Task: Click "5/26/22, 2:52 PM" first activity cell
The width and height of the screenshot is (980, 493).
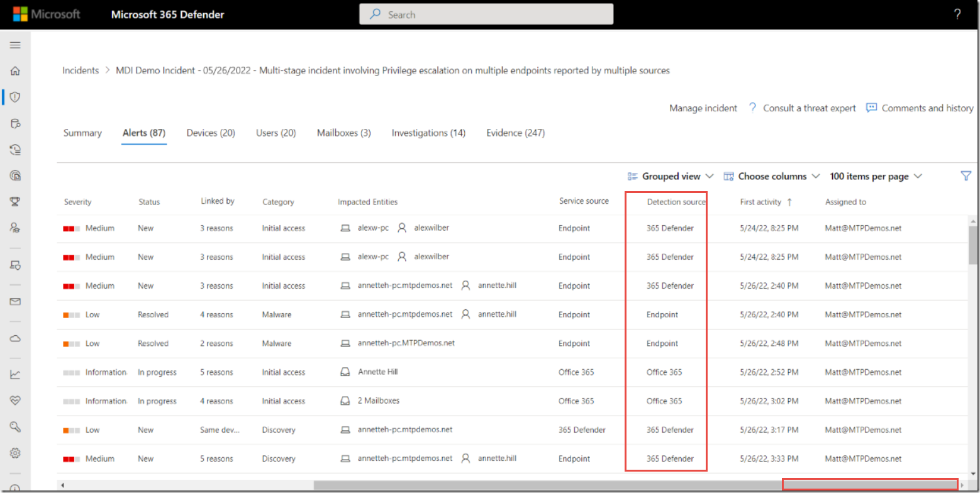Action: pos(769,372)
